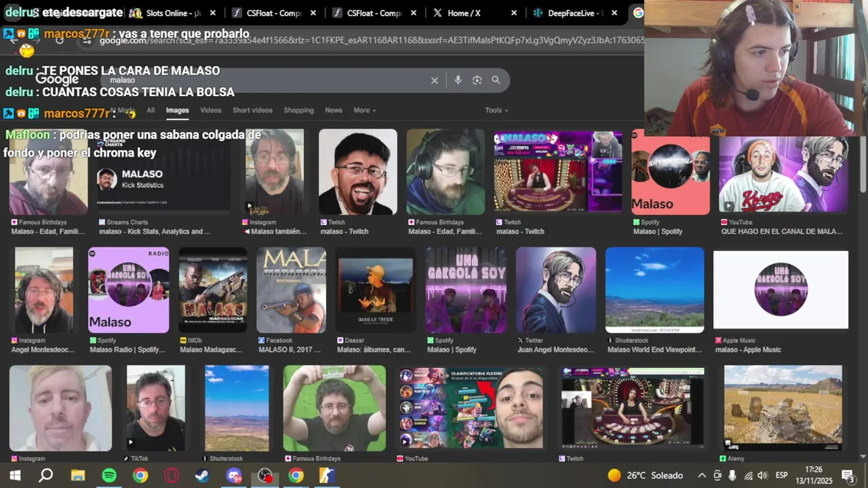Open the volume speaker tray icon

[762, 476]
